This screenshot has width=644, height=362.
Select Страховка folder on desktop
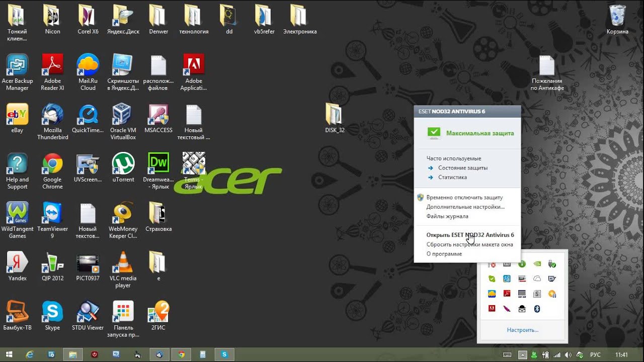[x=158, y=218]
